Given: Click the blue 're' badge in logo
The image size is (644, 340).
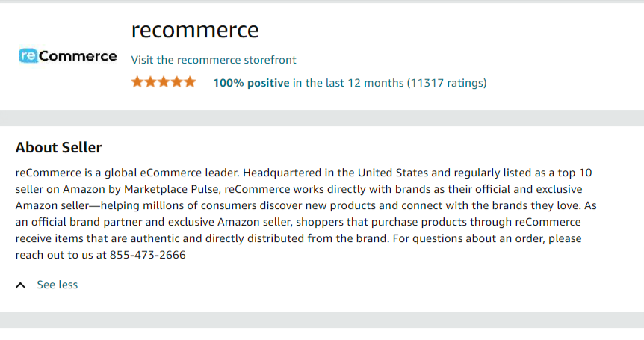Looking at the screenshot, I should [x=28, y=55].
